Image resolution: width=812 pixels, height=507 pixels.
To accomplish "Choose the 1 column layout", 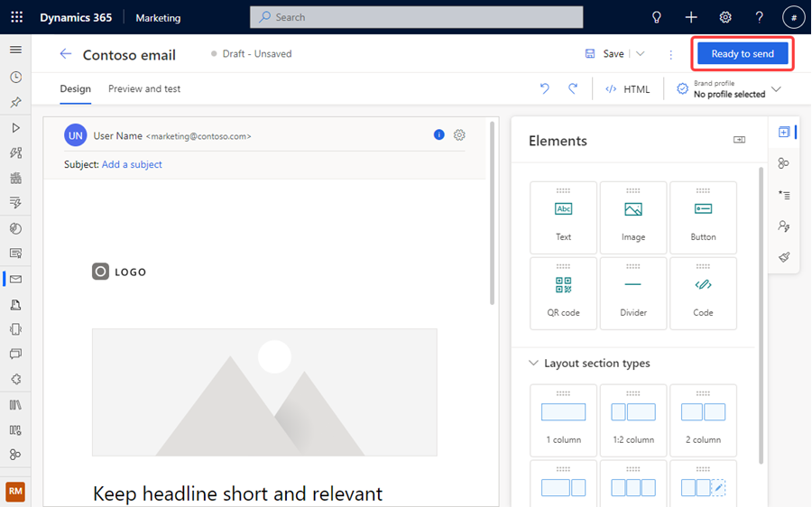I will pos(563,420).
